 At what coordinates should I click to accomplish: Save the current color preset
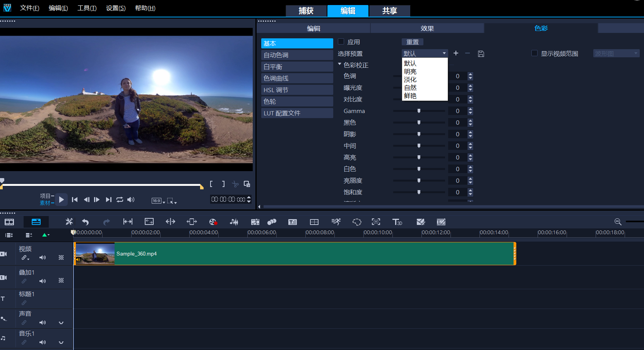click(x=481, y=54)
